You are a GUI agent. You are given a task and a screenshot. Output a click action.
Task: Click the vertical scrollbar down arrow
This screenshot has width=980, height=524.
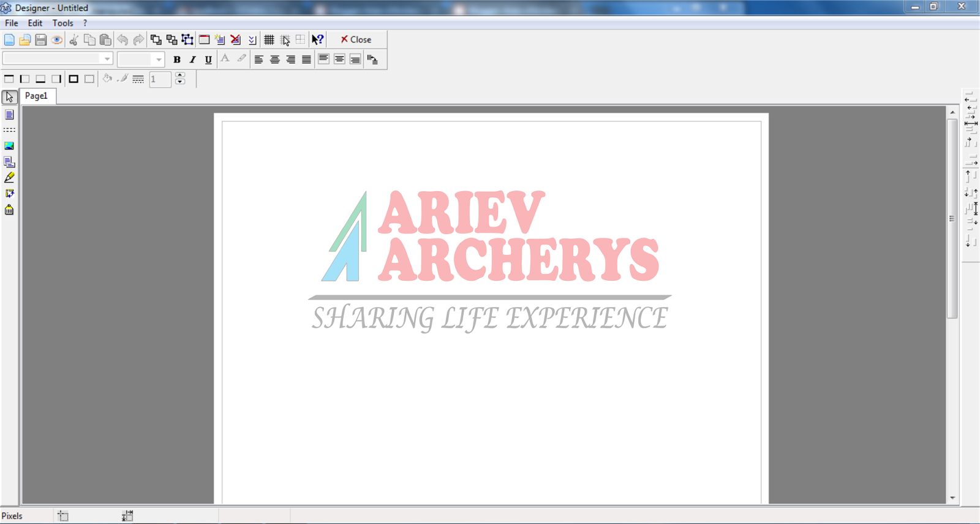click(x=952, y=498)
